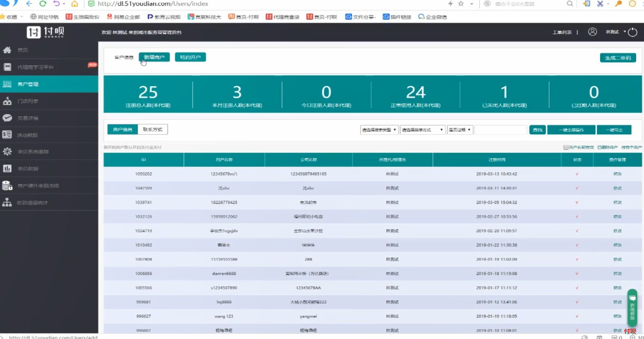
Task: Click the 一键导出 export button
Action: [615, 130]
